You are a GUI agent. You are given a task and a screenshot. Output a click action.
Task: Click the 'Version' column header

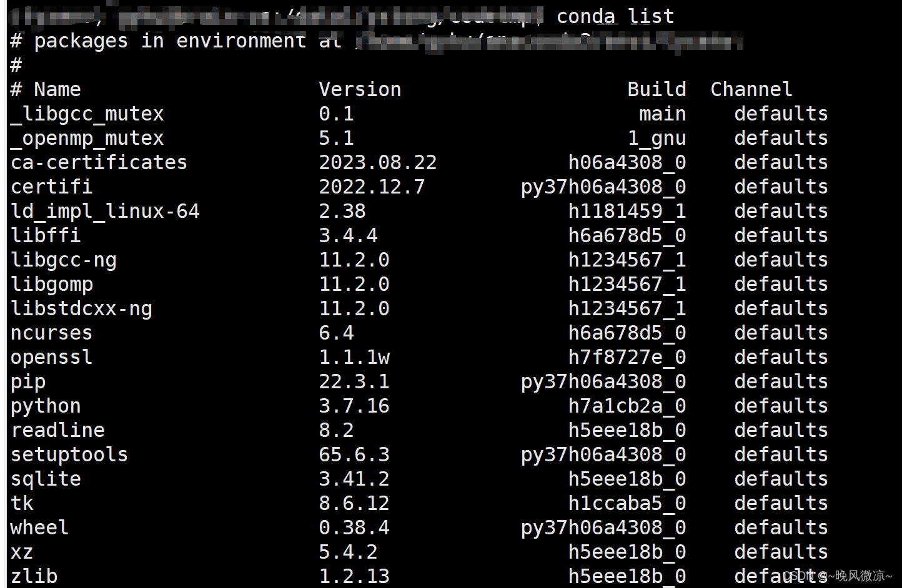tap(360, 89)
